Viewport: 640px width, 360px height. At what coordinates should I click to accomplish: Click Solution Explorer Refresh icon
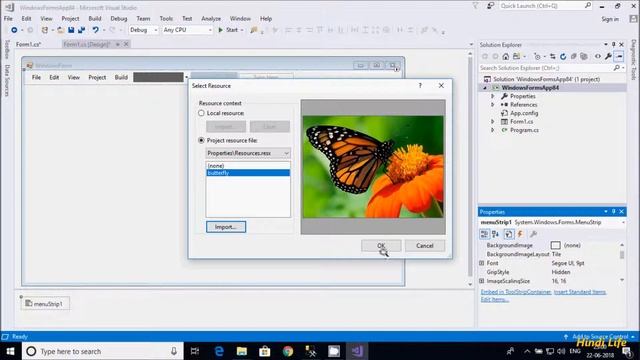(563, 56)
